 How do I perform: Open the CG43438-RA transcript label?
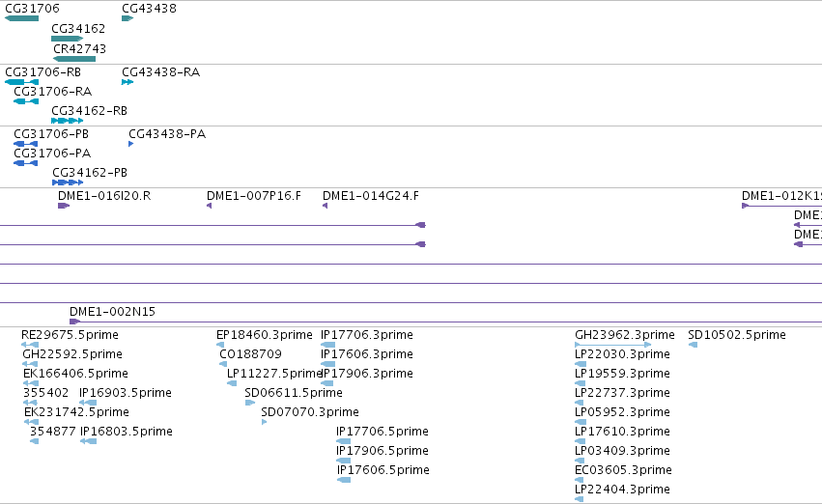click(161, 71)
